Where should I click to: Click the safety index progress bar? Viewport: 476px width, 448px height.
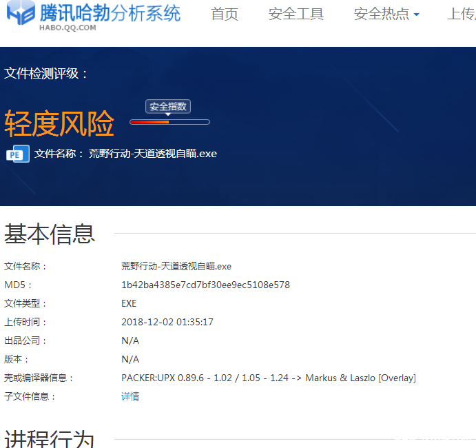169,122
